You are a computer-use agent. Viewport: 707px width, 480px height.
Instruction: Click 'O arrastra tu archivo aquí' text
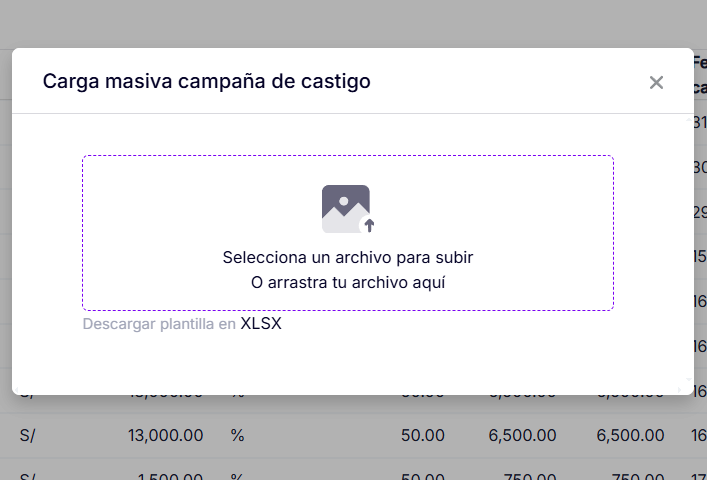tap(347, 282)
